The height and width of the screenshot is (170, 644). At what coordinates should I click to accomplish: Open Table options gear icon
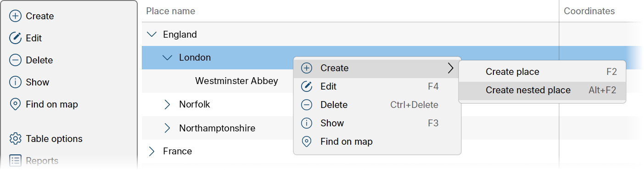[16, 139]
